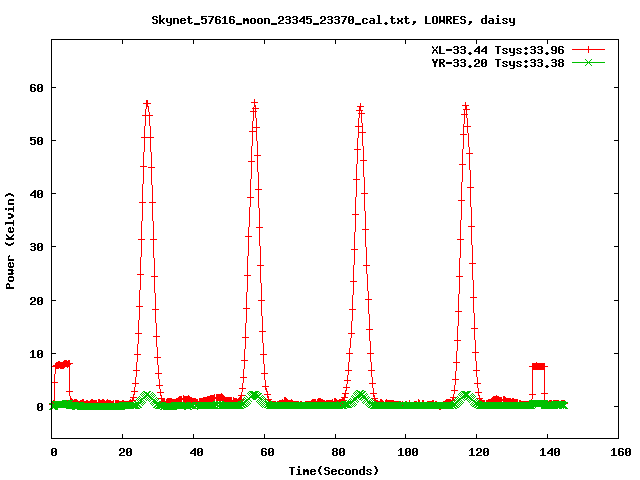Screen dimensions: 640x480
Task: Click y-axis tick label 60
Action: (x=37, y=88)
